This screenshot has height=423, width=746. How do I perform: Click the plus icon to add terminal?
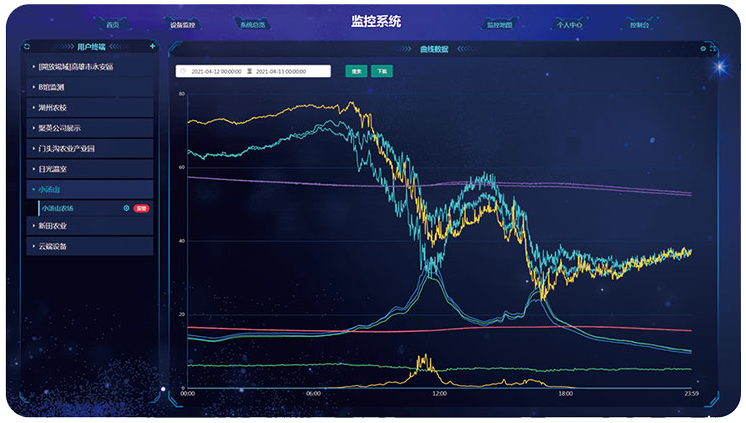[152, 46]
